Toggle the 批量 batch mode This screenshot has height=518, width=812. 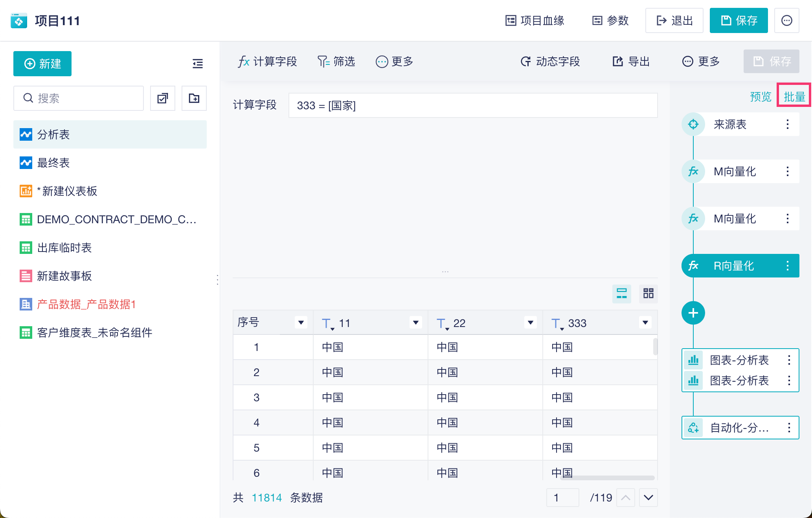(x=794, y=97)
